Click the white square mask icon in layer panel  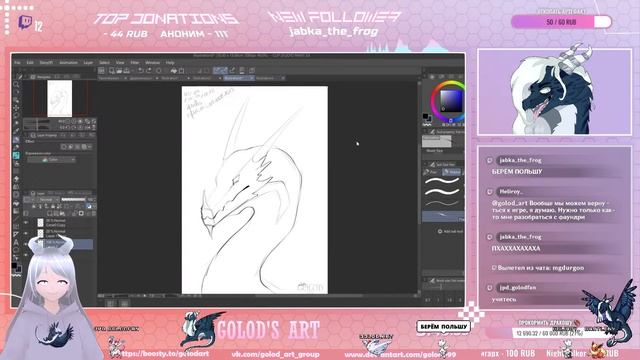tap(81, 213)
